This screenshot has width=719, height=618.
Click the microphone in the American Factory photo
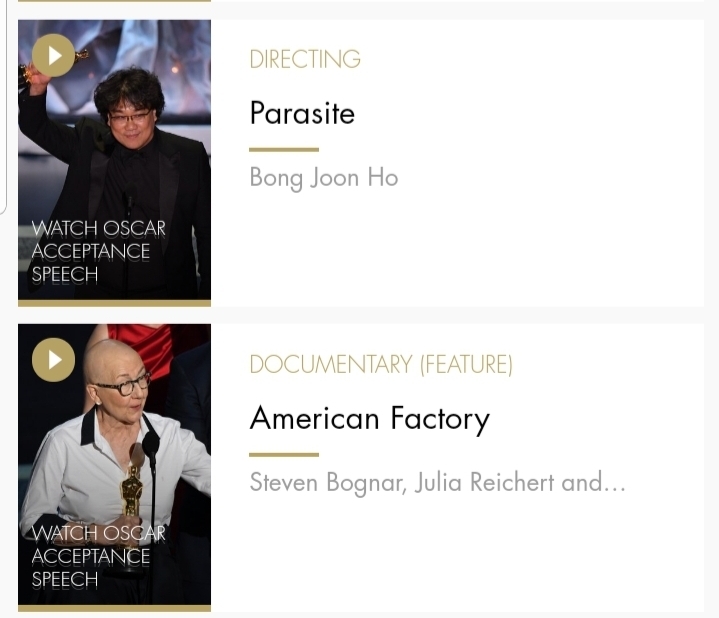pyautogui.click(x=151, y=445)
